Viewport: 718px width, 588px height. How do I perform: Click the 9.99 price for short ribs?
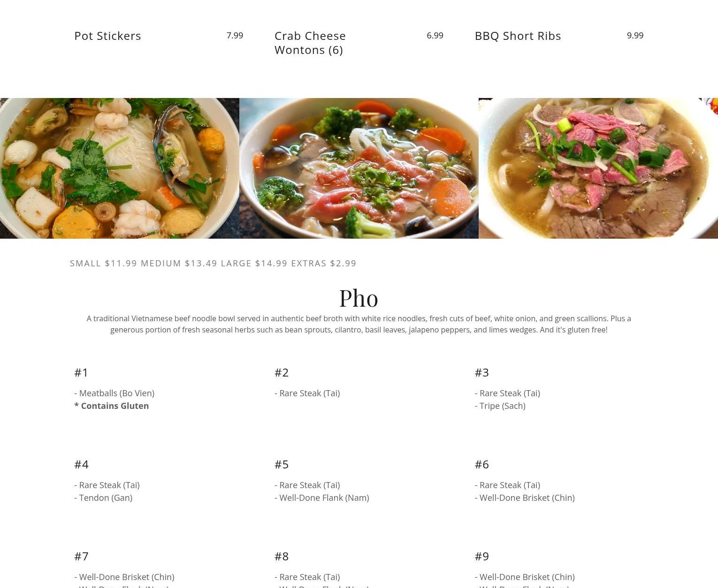pos(635,35)
